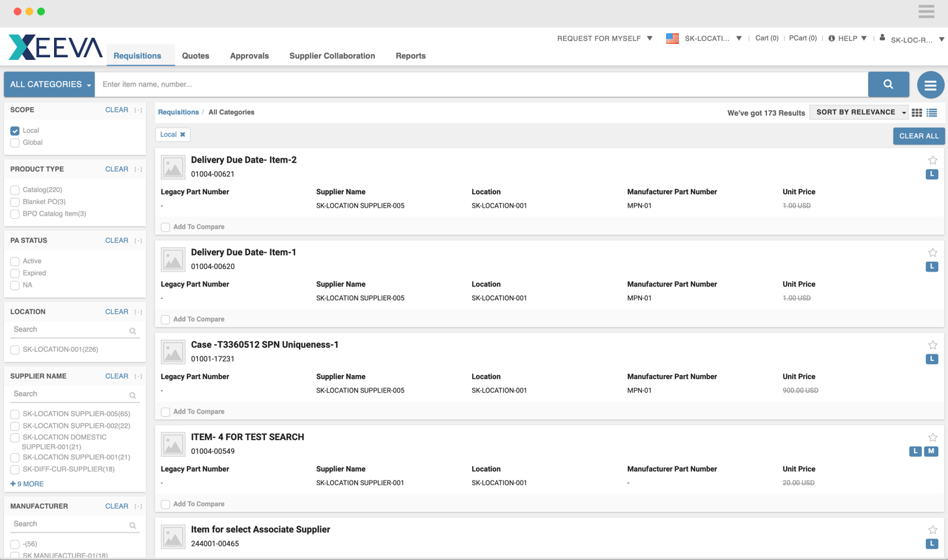Viewport: 948px width, 560px height.
Task: Collapse the SUPPLIER NAME filter panel
Action: click(138, 376)
